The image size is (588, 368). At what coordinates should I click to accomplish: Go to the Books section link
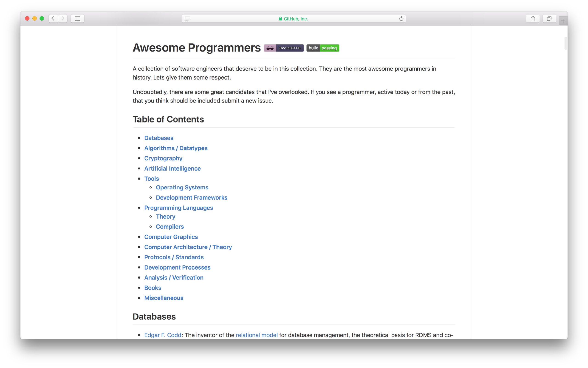pos(153,288)
